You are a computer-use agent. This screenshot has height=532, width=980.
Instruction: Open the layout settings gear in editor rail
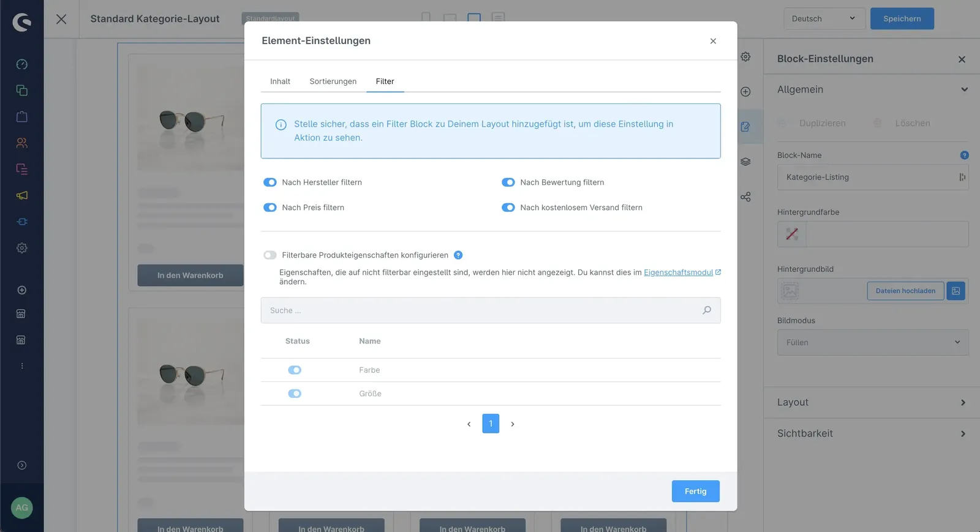[x=745, y=56]
